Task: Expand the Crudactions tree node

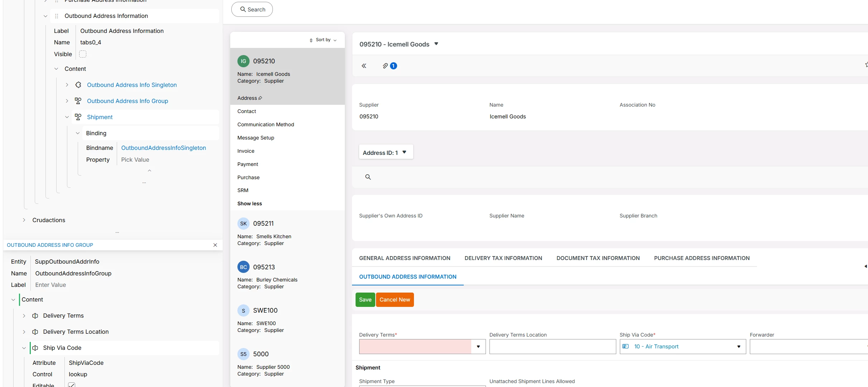Action: pyautogui.click(x=24, y=220)
